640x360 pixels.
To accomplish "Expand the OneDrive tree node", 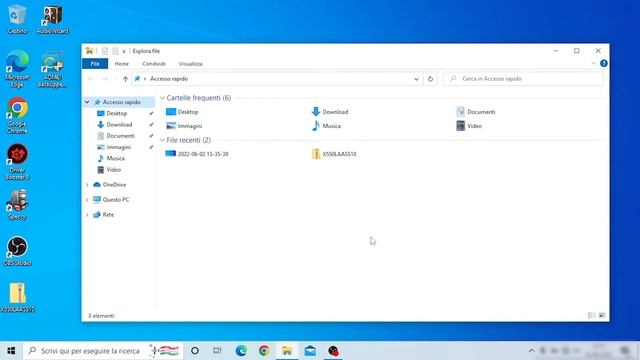I will (x=87, y=185).
